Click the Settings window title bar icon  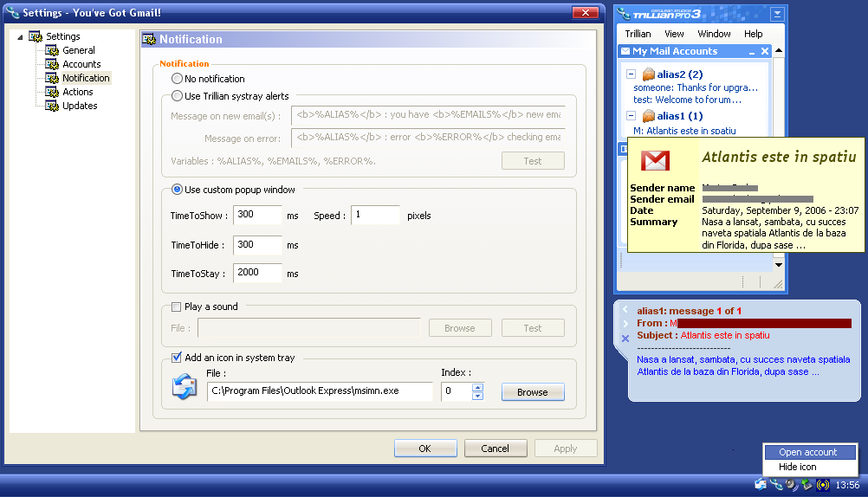[x=13, y=12]
